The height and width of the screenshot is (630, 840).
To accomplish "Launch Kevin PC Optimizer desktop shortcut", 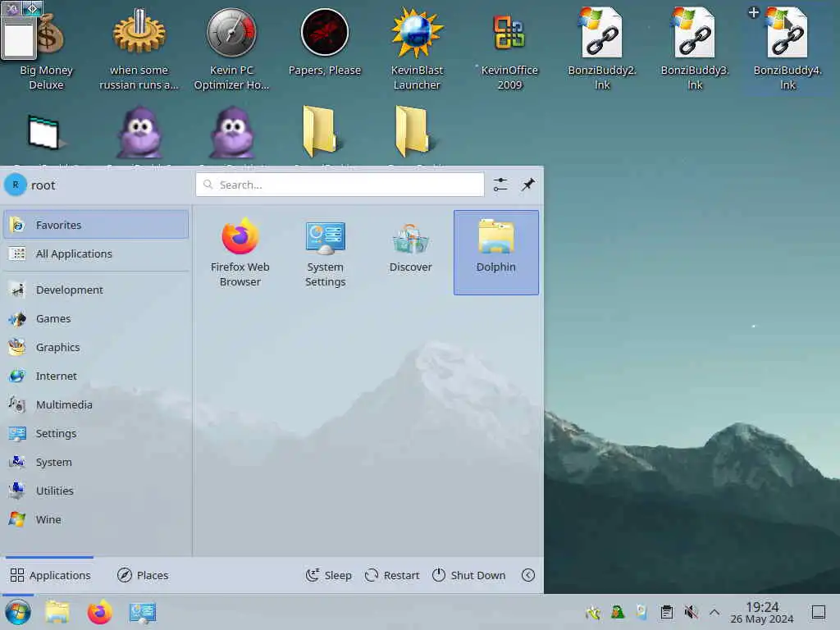I will (232, 48).
